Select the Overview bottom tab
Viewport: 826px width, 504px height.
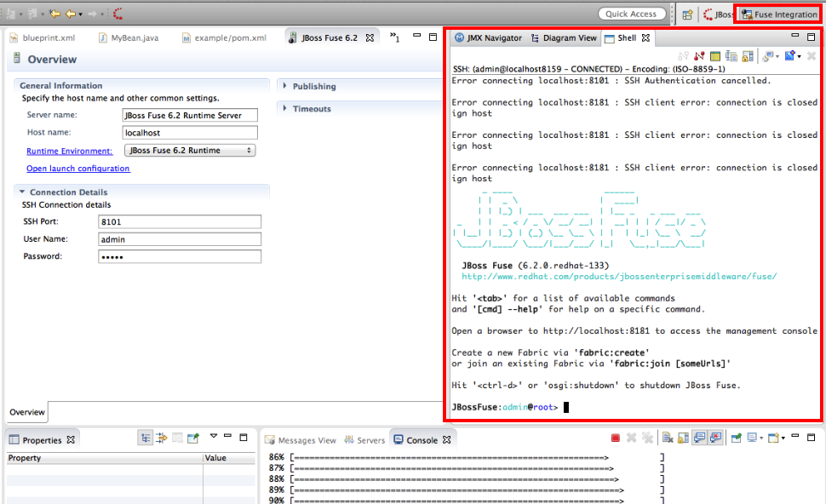pyautogui.click(x=27, y=412)
